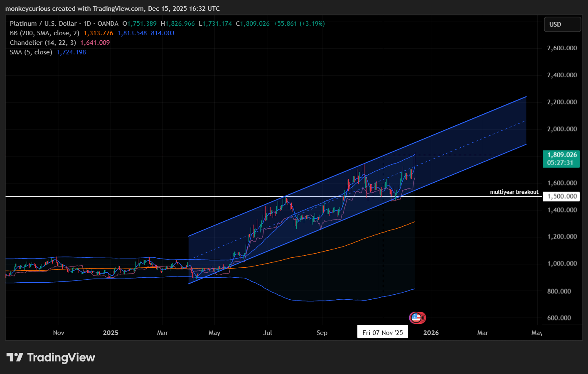Open the USD currency selector
Screen dimensions: 588x374
[x=563, y=24]
